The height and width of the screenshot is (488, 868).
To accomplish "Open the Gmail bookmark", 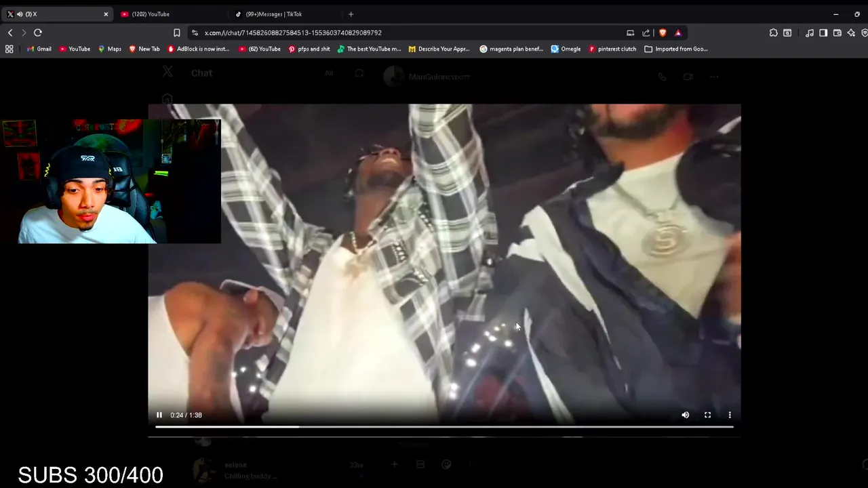I will point(39,49).
